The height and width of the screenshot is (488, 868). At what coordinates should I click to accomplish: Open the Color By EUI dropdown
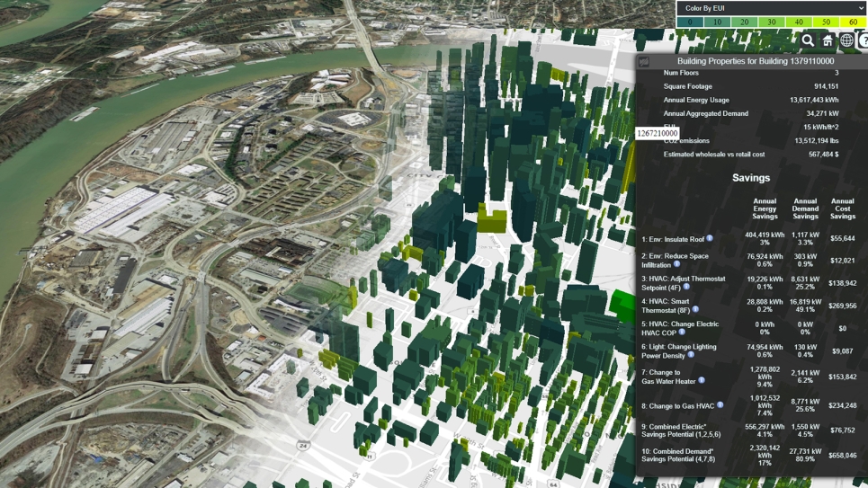772,8
